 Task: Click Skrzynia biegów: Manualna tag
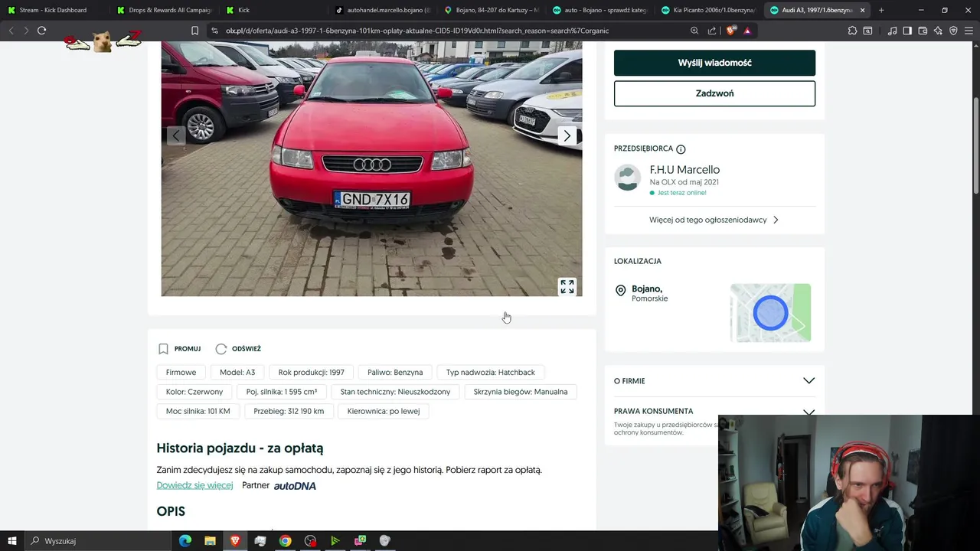pos(521,392)
